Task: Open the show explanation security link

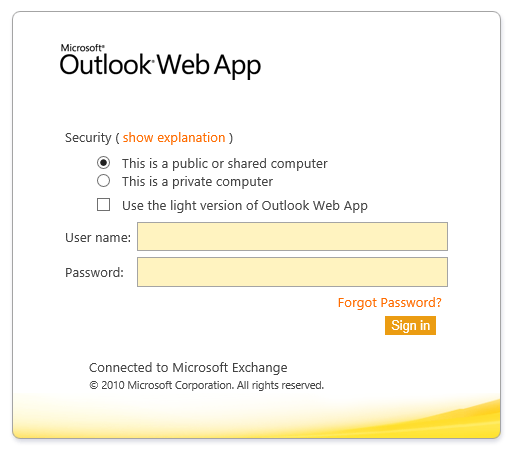Action: (x=174, y=137)
